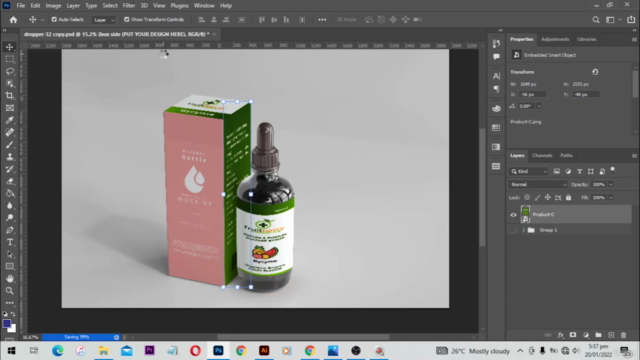The width and height of the screenshot is (640, 360).
Task: Open the Plugins menu
Action: coord(179,6)
